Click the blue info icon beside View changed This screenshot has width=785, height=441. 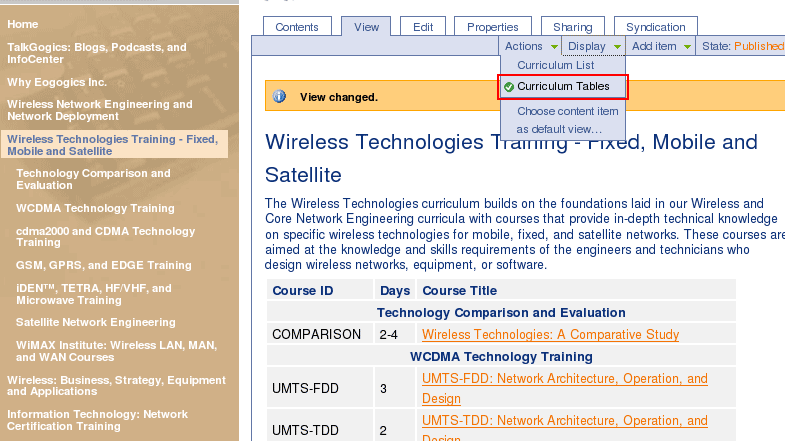279,96
